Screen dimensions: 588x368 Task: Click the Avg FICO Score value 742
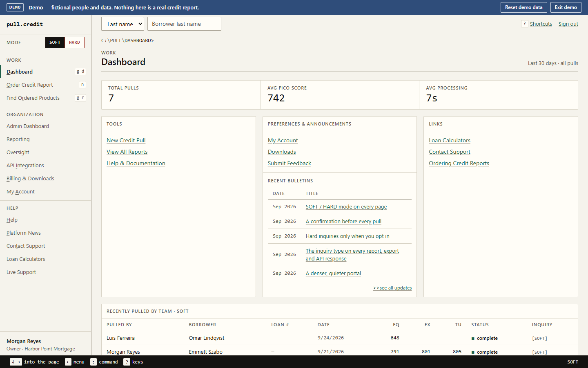[x=276, y=98]
